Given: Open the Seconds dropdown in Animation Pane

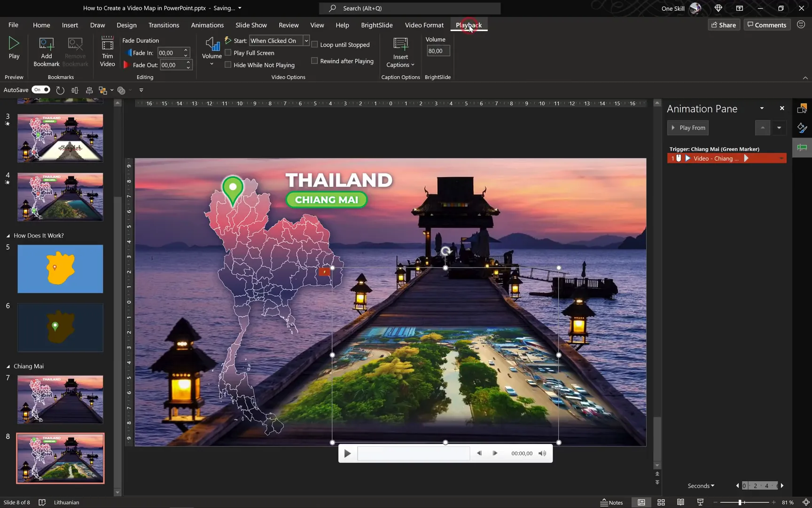Looking at the screenshot, I should point(700,485).
